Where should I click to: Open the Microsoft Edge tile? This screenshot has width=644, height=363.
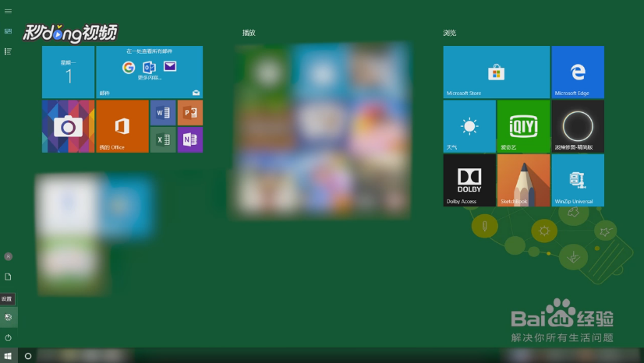(x=578, y=72)
